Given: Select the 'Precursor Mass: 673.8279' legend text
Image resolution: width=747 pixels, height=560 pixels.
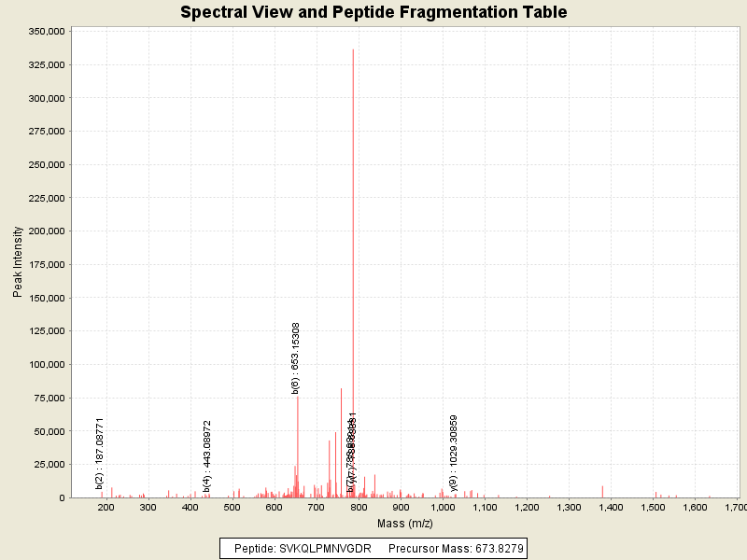Looking at the screenshot, I should (x=456, y=549).
